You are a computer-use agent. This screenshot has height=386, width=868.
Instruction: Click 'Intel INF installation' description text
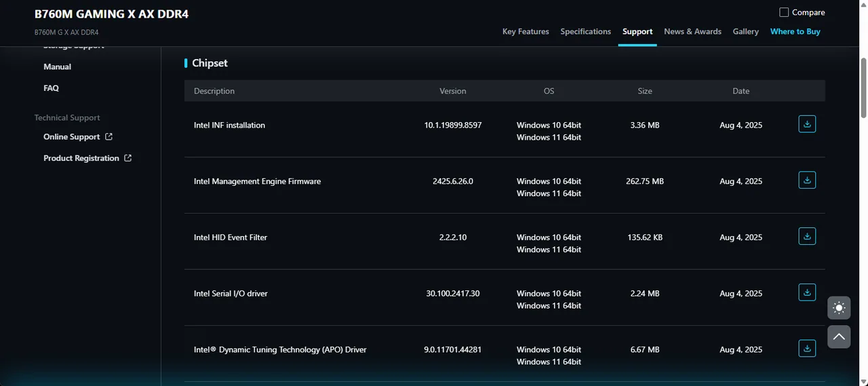tap(229, 126)
